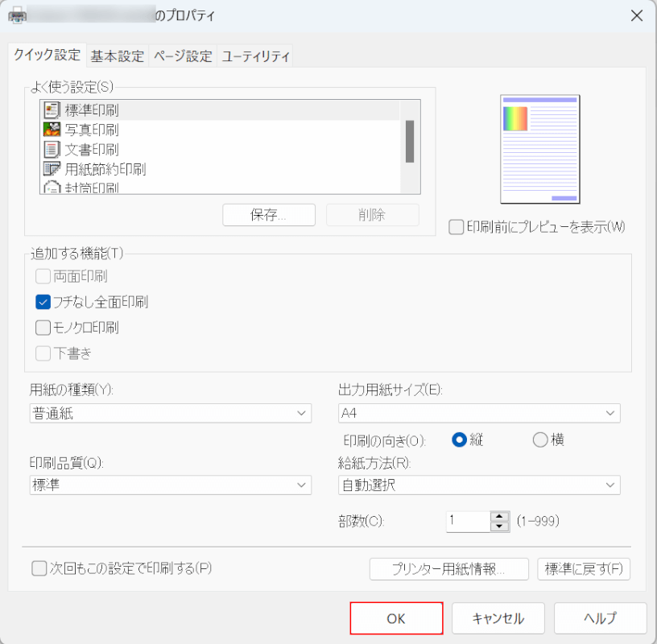Select the 標準印刷 preset icon
Image resolution: width=657 pixels, height=644 pixels.
[52, 109]
